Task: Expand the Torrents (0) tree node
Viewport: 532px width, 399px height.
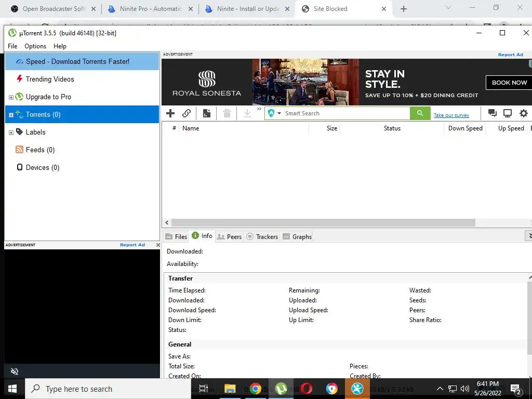Action: pos(11,115)
